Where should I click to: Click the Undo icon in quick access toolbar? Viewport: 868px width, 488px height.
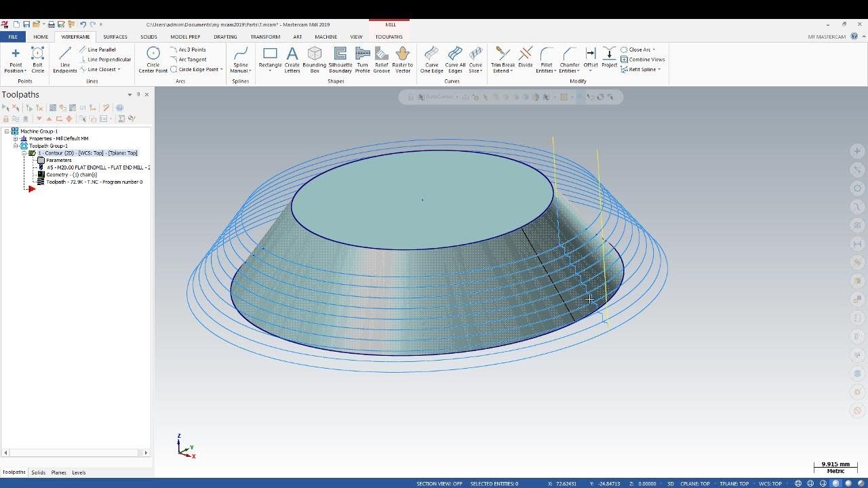coord(83,24)
